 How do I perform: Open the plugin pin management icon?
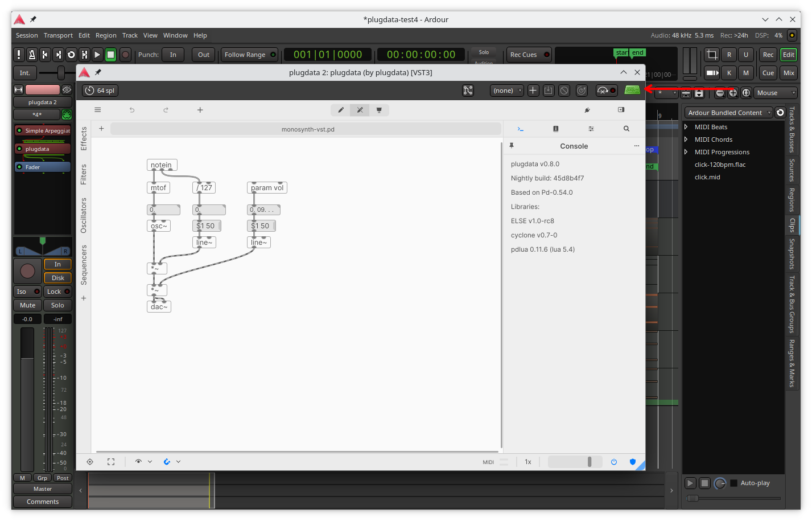tap(468, 91)
